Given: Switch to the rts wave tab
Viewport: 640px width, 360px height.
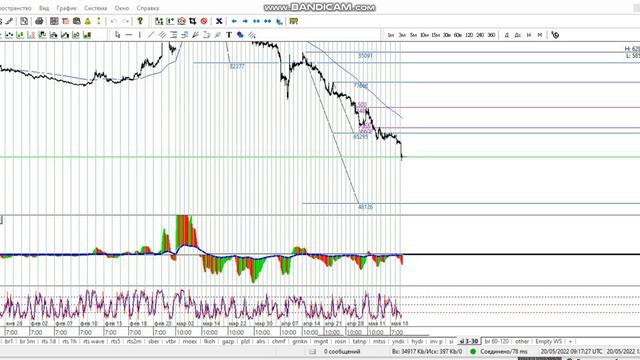Looking at the screenshot, I should coord(93,341).
